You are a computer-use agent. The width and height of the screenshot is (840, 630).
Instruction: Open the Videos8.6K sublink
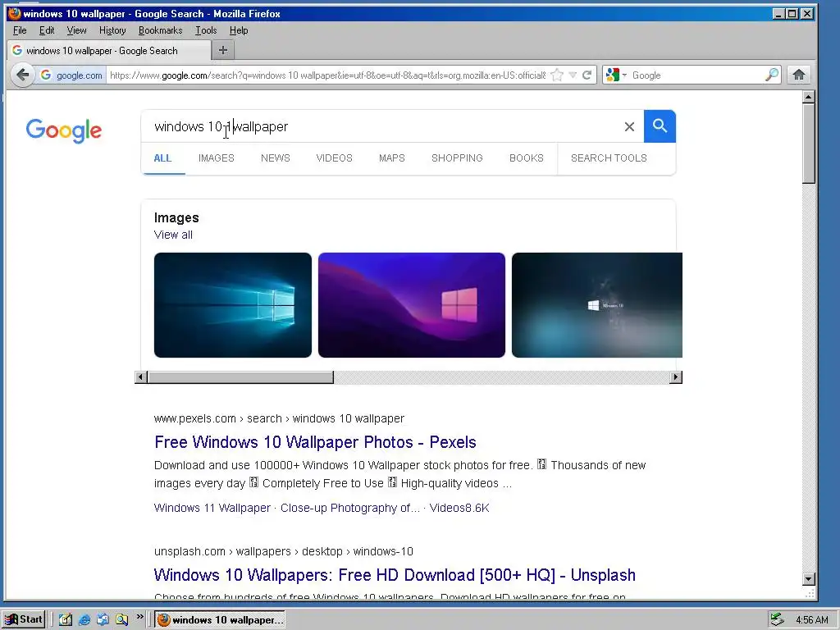[459, 508]
